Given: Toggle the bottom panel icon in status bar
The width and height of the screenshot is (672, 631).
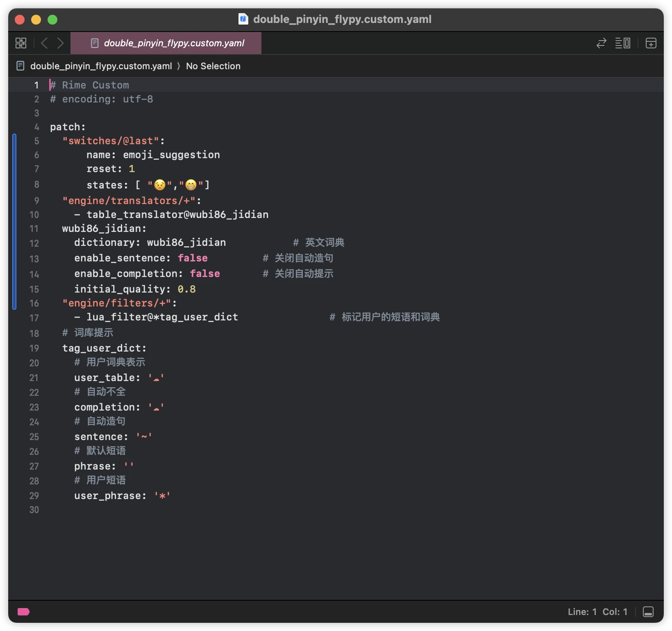Looking at the screenshot, I should (648, 612).
